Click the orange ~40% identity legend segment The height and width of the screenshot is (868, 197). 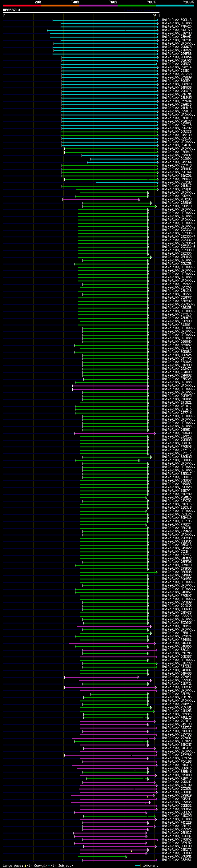pos(60,6)
